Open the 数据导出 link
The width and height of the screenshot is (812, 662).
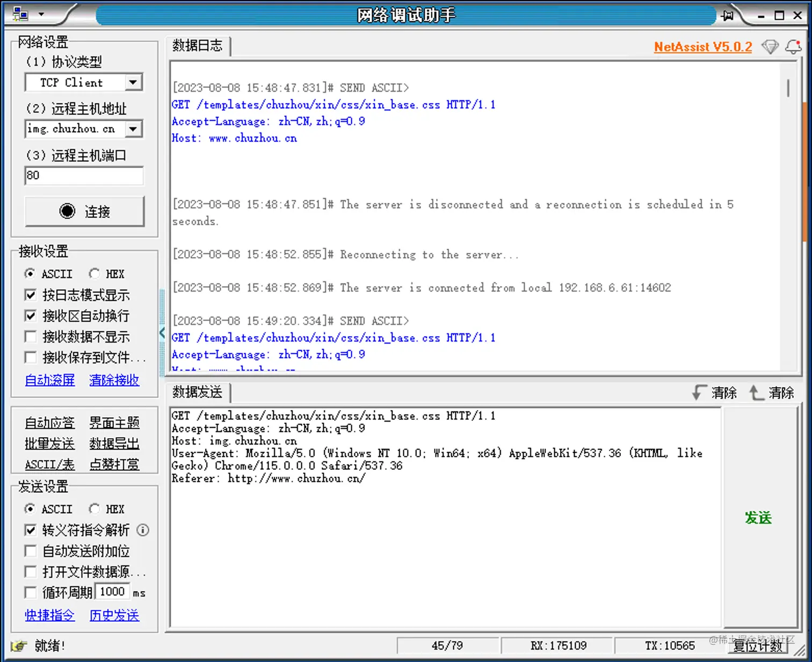pyautogui.click(x=114, y=443)
